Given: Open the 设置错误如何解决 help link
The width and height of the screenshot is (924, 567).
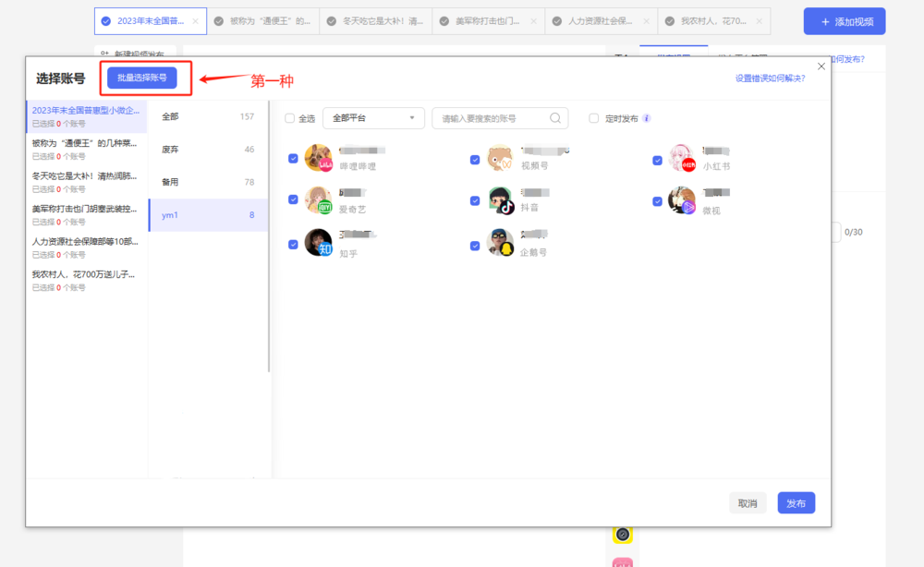Looking at the screenshot, I should [770, 78].
